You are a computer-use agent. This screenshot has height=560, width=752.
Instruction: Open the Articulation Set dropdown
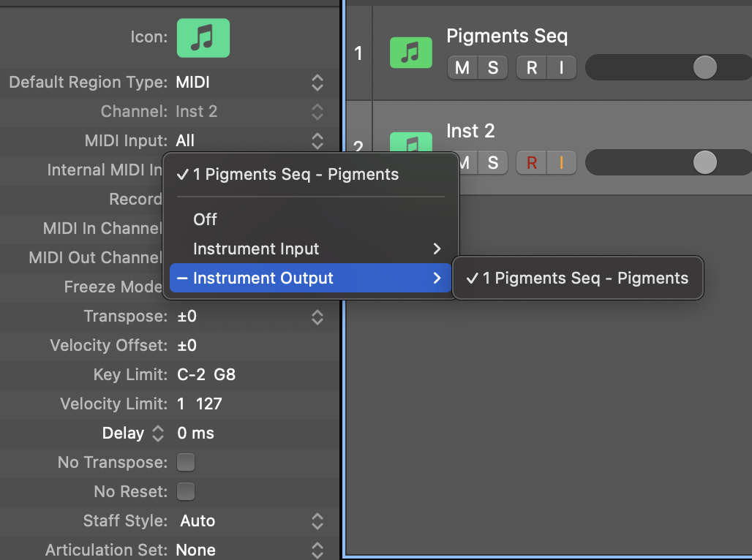tap(249, 550)
